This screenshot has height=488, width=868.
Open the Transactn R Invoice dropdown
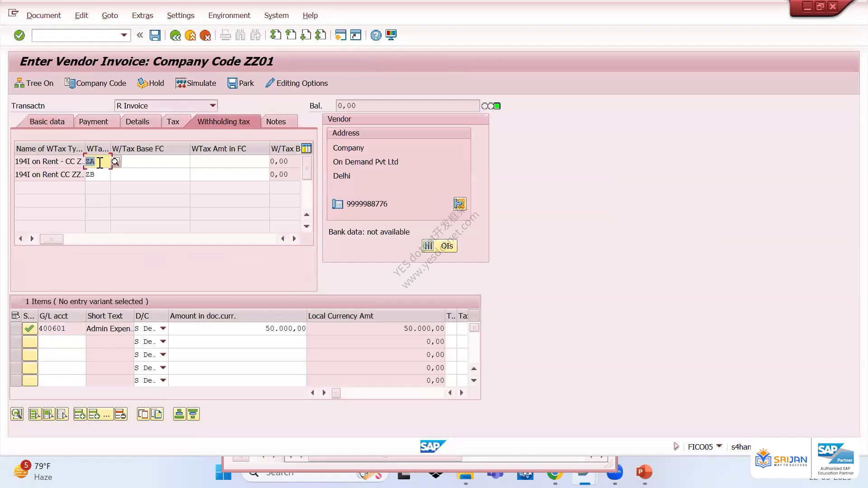pyautogui.click(x=212, y=106)
